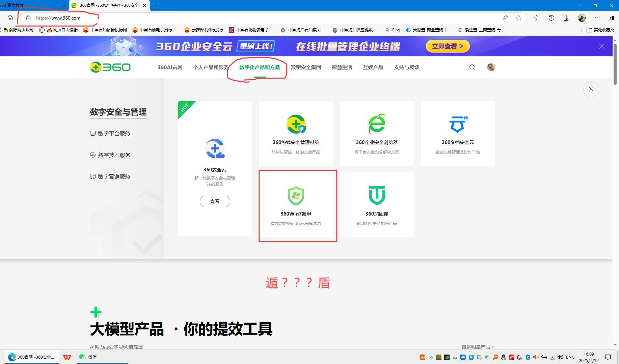
Task: Click the 立即查看 banner button
Action: (x=448, y=46)
